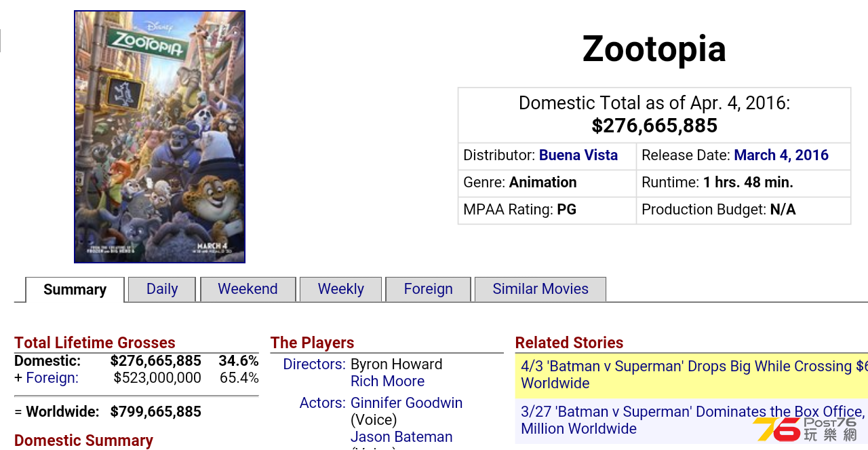View the Similar Movies tab
This screenshot has height=450, width=868.
click(x=540, y=289)
